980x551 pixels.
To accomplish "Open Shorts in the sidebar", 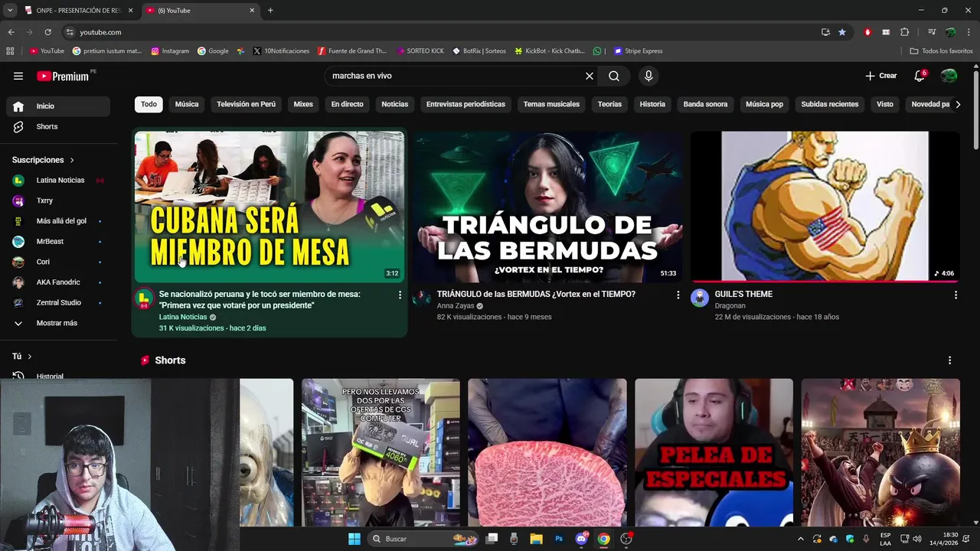I will 58,126.
